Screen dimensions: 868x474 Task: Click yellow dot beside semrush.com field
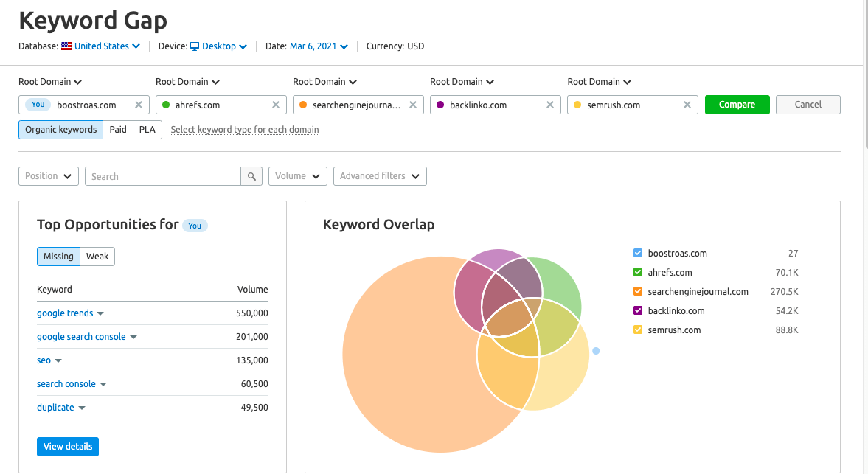click(x=577, y=105)
